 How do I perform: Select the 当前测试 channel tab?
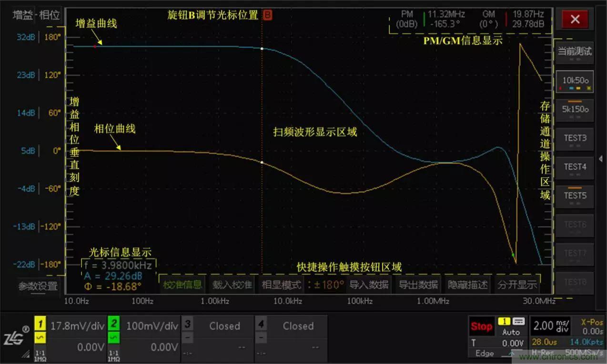click(575, 52)
